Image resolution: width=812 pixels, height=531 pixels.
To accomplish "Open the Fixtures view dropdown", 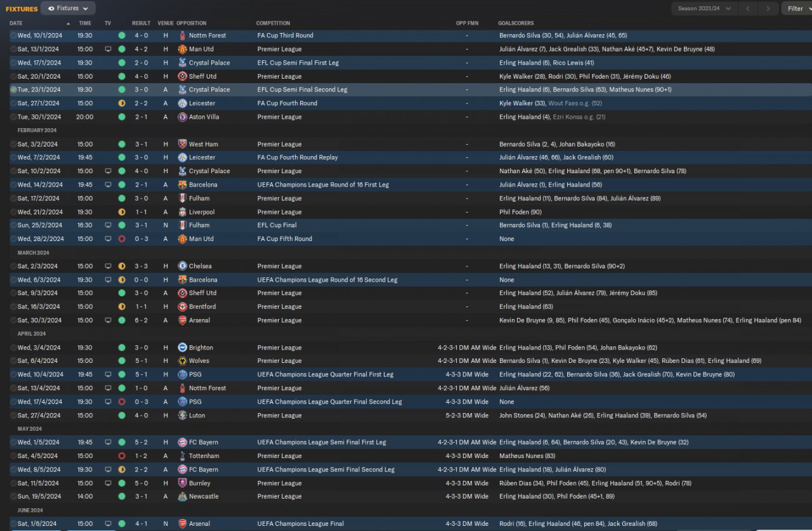I will (x=68, y=8).
